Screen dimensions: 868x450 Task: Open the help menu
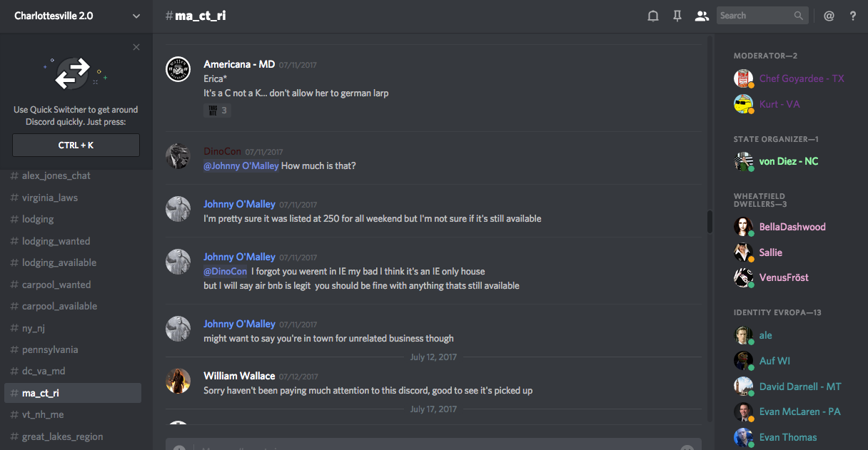[853, 16]
